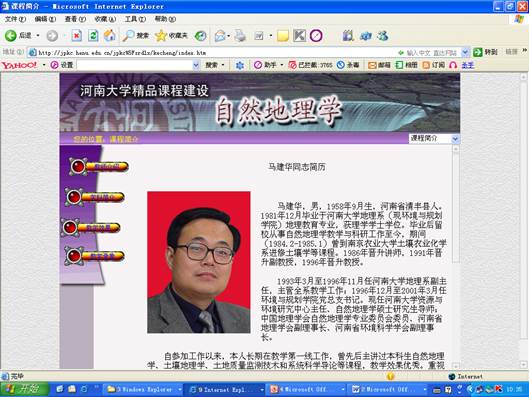The height and width of the screenshot is (397, 529).
Task: Click the Yahoo toolbar 搜索 button
Action: (212, 65)
